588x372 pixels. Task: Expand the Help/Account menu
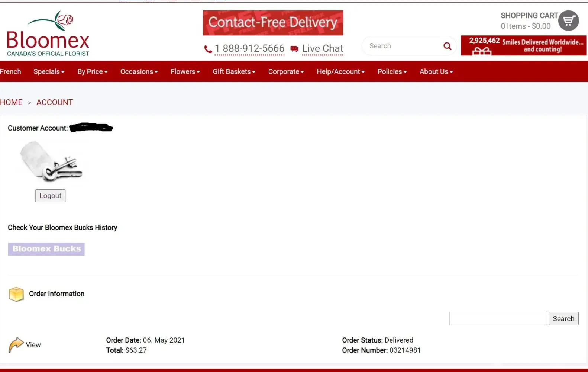[341, 71]
